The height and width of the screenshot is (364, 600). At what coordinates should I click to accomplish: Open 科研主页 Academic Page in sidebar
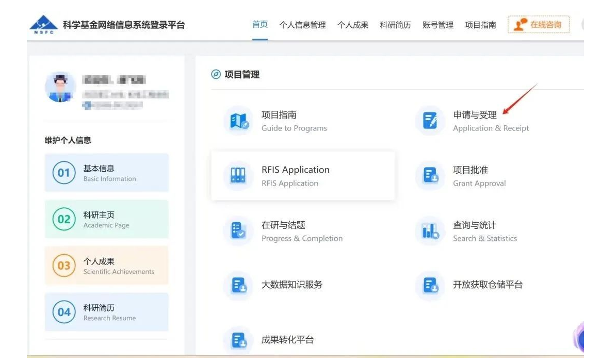coord(106,219)
